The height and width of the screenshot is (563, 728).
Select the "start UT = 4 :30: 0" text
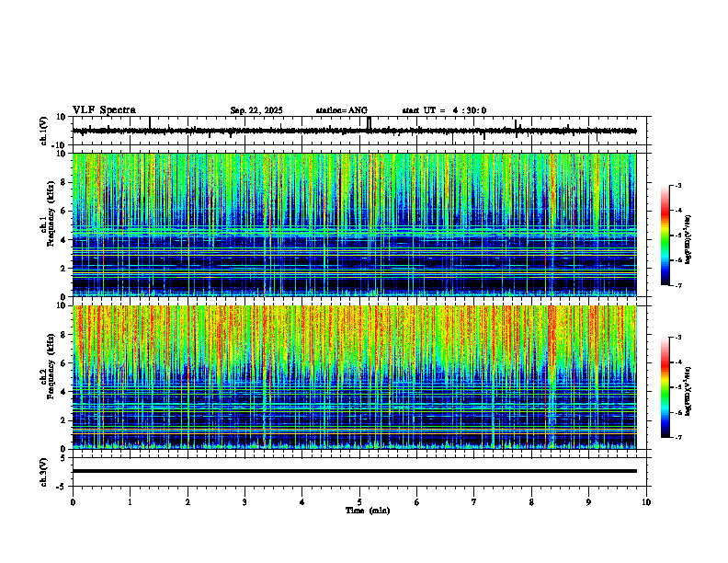point(444,110)
